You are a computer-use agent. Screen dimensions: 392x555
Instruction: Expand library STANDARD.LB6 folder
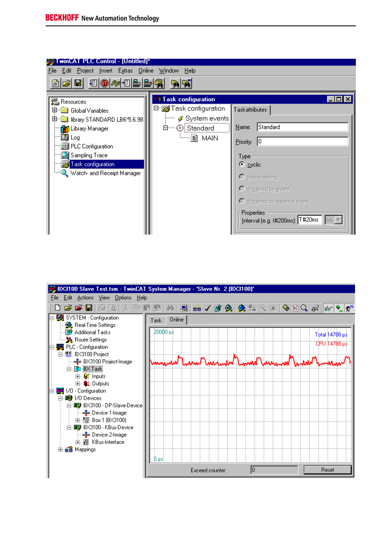click(x=54, y=119)
